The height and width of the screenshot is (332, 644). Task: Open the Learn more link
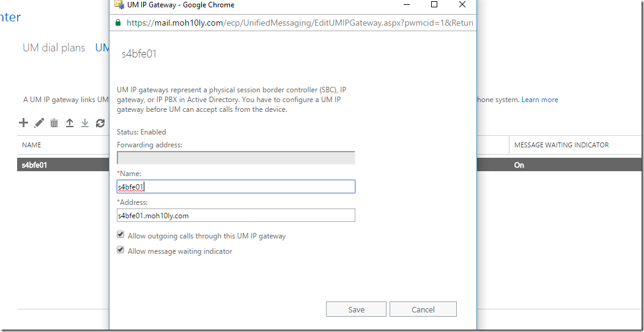click(539, 100)
